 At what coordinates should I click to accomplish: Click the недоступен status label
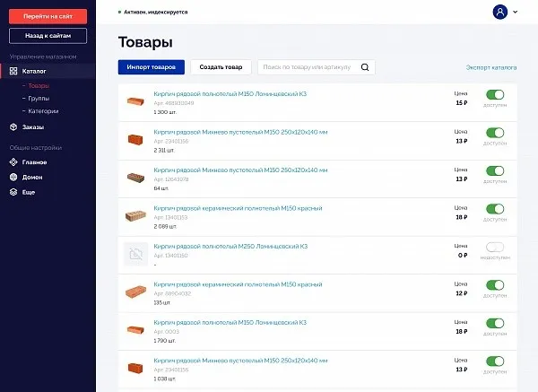[495, 257]
